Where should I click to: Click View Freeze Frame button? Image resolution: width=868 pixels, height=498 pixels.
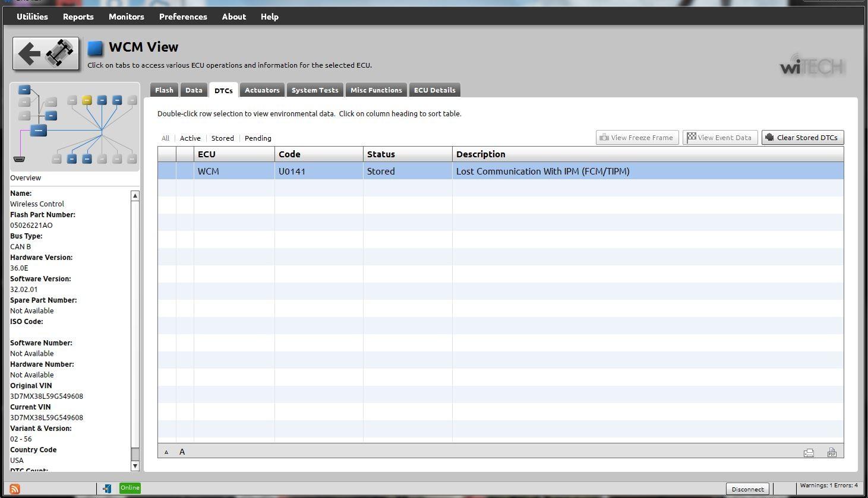(637, 138)
